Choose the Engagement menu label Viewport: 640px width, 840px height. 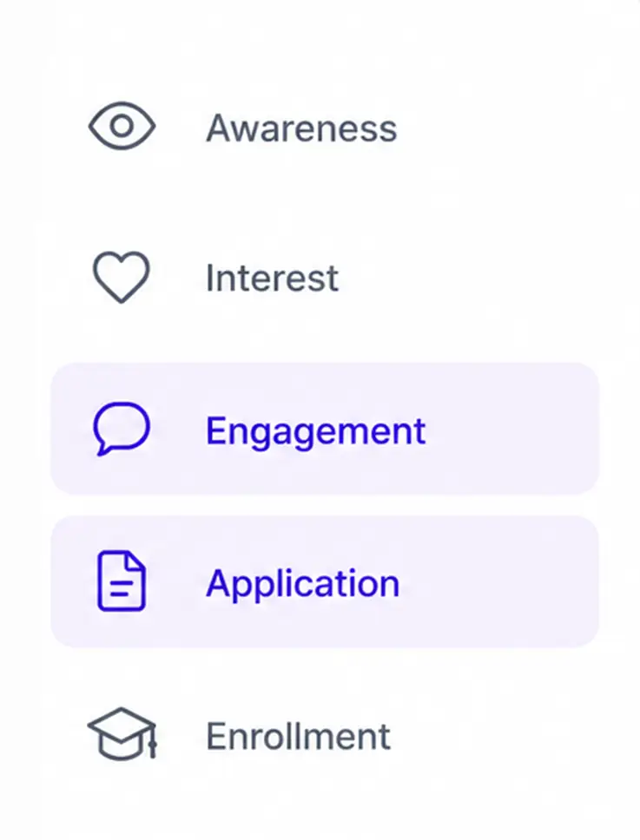coord(316,432)
